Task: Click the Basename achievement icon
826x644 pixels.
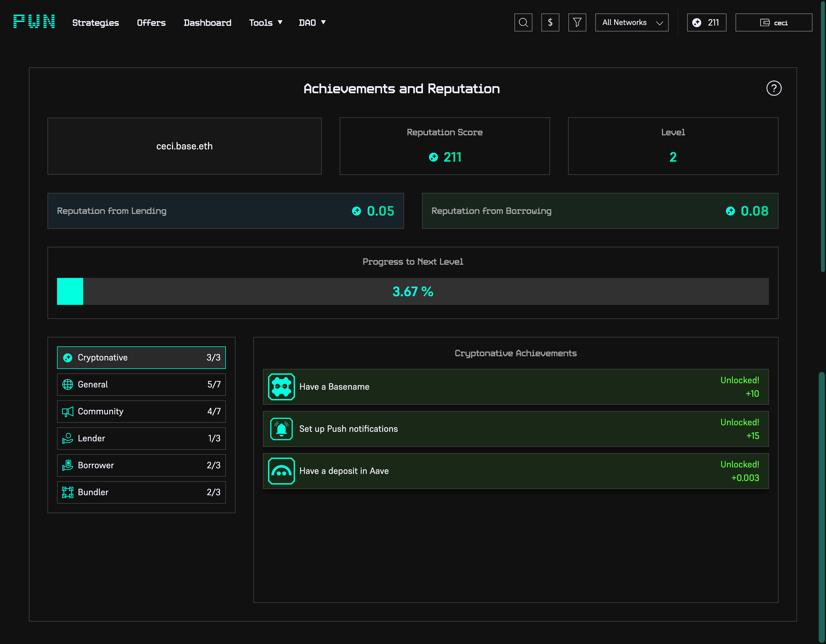Action: click(x=282, y=387)
